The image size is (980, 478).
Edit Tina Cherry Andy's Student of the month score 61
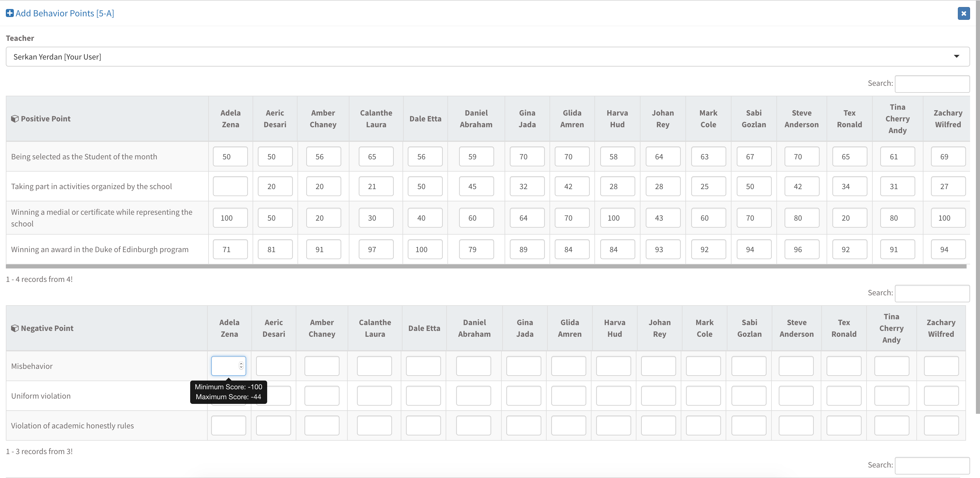point(897,156)
